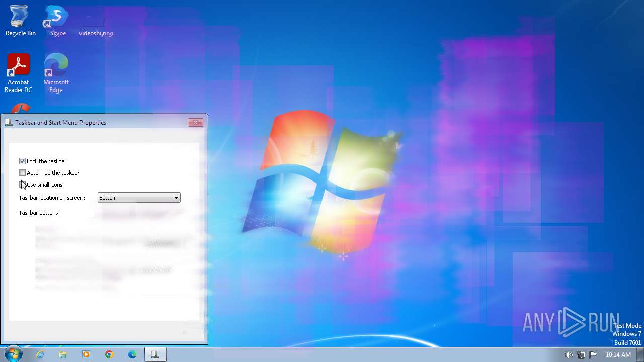The width and height of the screenshot is (644, 362).
Task: Launch Google Chrome from the taskbar
Action: [x=109, y=354]
